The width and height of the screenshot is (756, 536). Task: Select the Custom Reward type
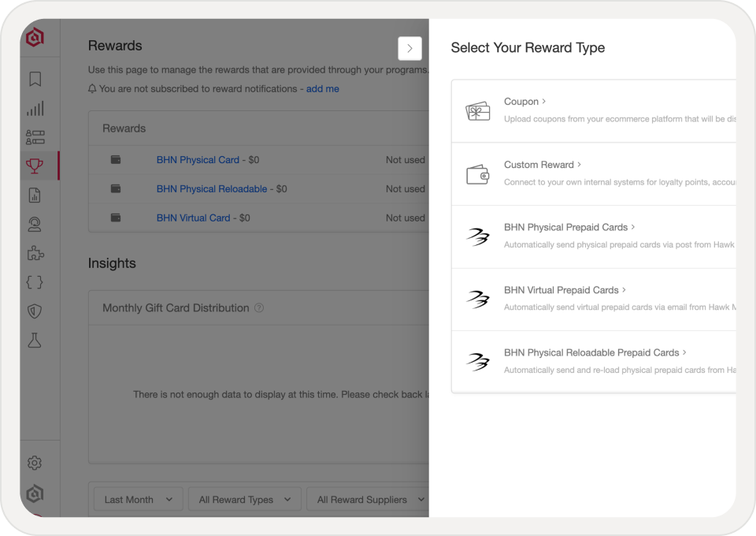pyautogui.click(x=543, y=165)
